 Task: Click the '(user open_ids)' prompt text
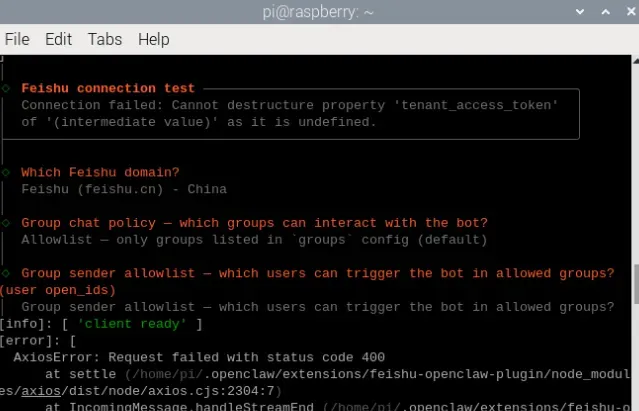coord(58,290)
